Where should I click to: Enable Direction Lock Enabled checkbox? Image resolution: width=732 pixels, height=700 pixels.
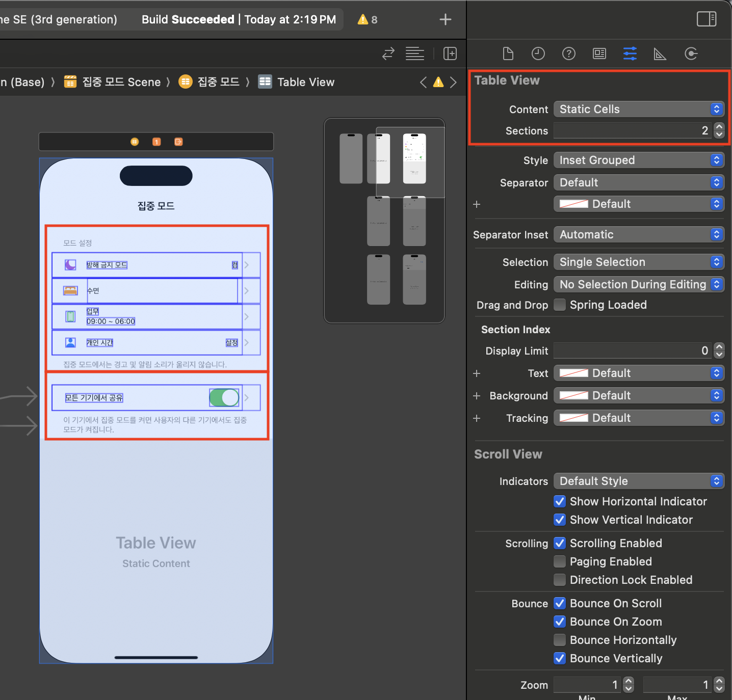point(560,580)
